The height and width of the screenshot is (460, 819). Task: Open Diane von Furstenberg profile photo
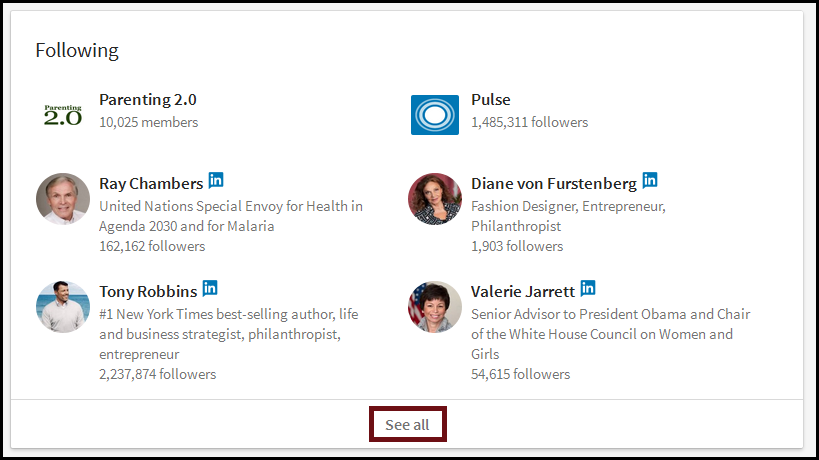point(435,198)
